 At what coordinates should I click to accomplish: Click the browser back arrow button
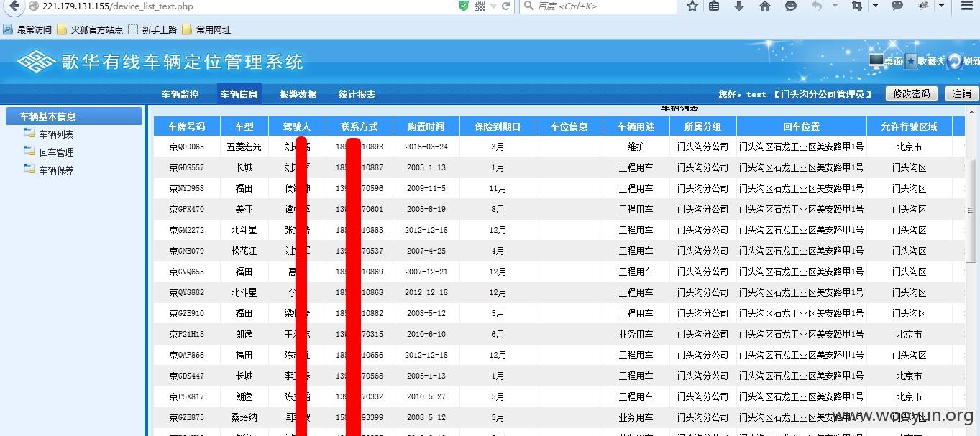point(13,6)
